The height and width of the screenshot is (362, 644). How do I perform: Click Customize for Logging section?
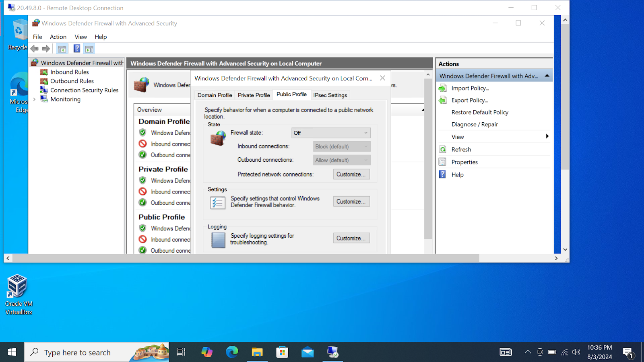coord(351,238)
